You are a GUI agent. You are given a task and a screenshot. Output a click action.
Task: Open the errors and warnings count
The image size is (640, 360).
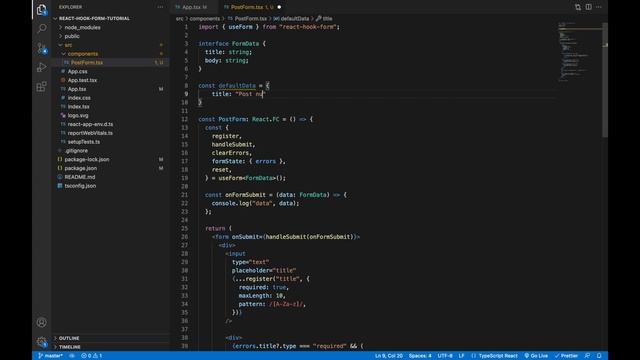click(91, 356)
